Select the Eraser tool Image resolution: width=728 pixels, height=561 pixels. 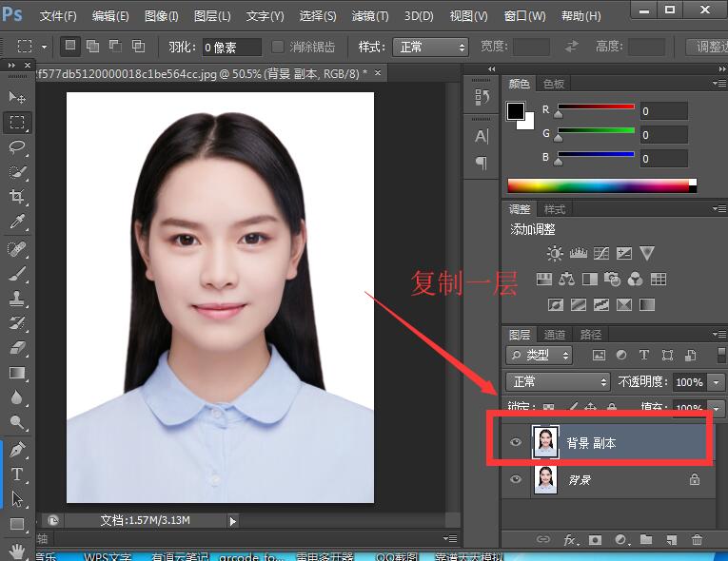(x=17, y=348)
